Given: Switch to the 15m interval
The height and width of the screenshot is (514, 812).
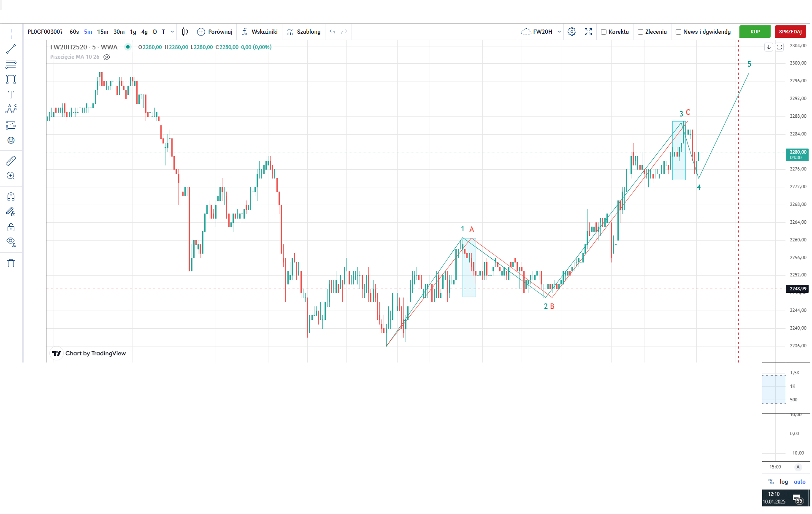Looking at the screenshot, I should (x=103, y=32).
